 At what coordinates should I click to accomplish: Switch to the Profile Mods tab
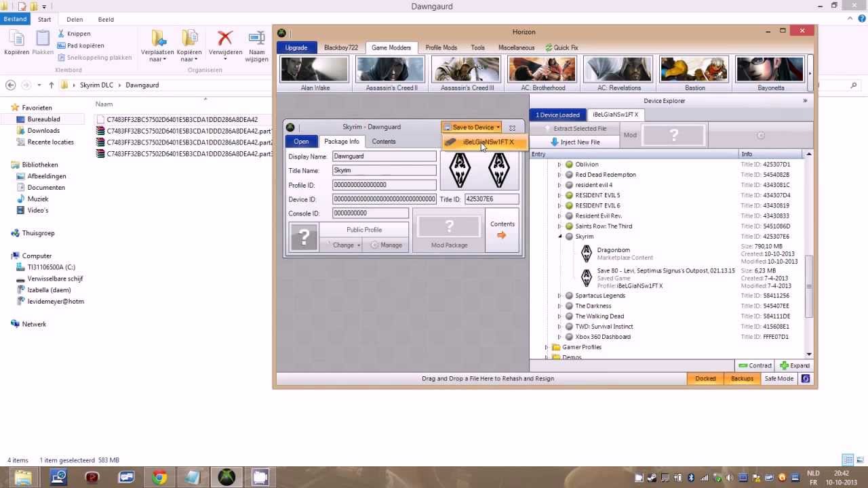(441, 48)
